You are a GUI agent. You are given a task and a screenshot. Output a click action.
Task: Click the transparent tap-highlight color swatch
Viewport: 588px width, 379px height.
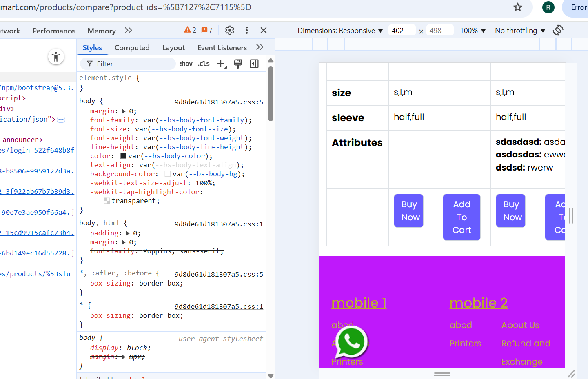107,201
